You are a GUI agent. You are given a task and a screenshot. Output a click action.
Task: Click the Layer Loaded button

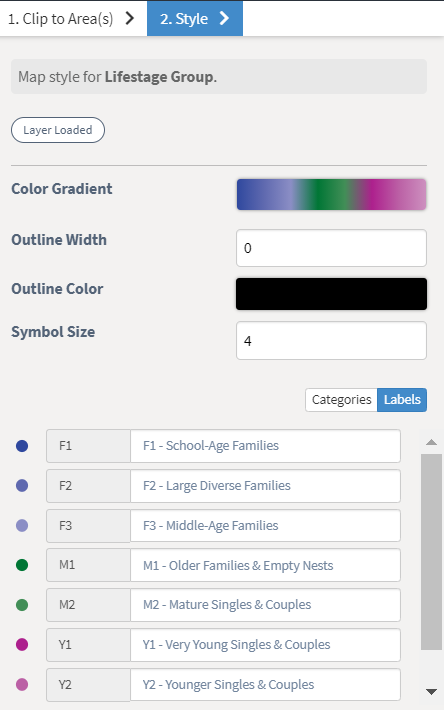[58, 130]
